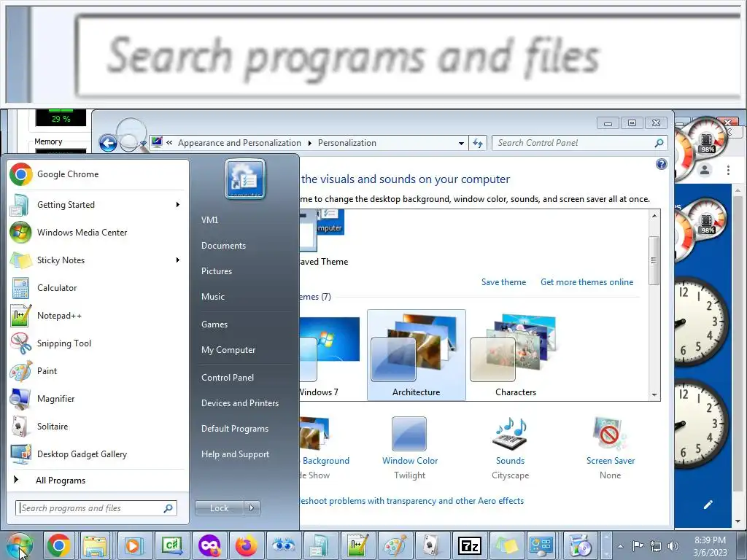Click the volume speaker tray icon

coord(673,545)
